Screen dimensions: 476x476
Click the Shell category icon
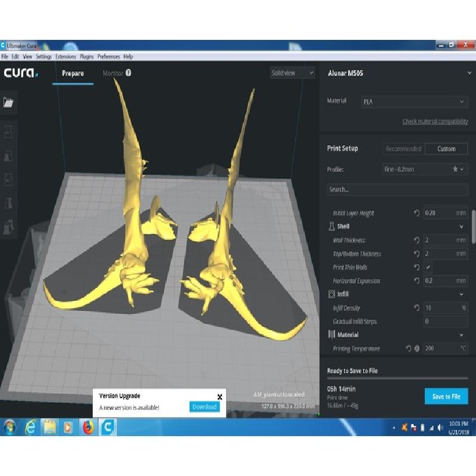(331, 226)
